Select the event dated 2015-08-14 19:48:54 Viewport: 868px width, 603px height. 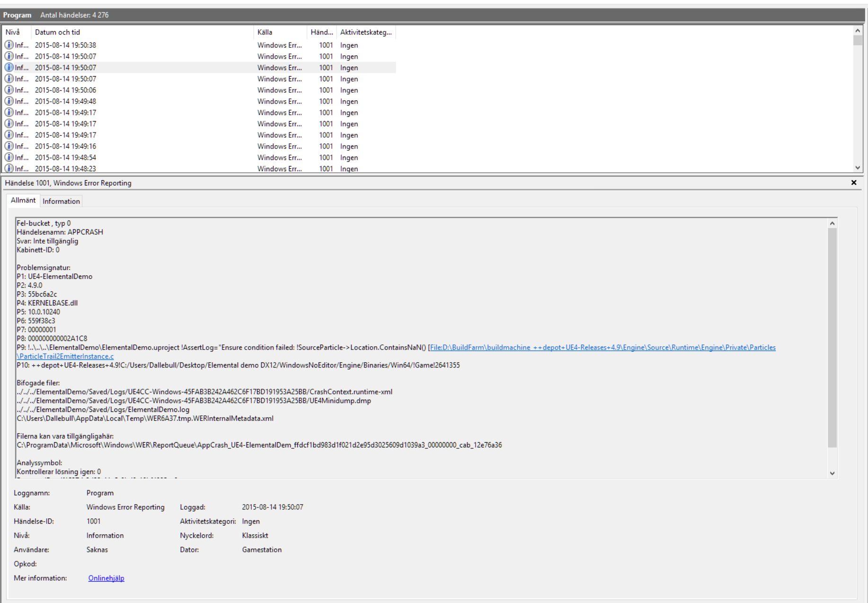tap(199, 157)
